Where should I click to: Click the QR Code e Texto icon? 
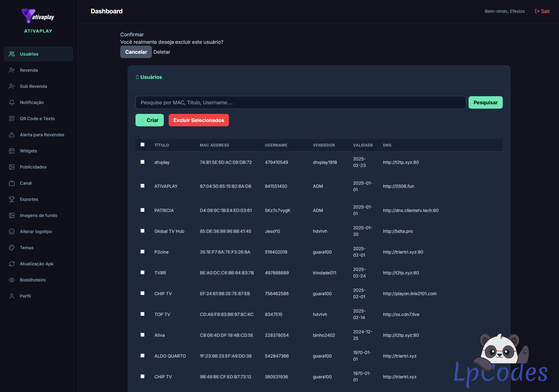12,119
